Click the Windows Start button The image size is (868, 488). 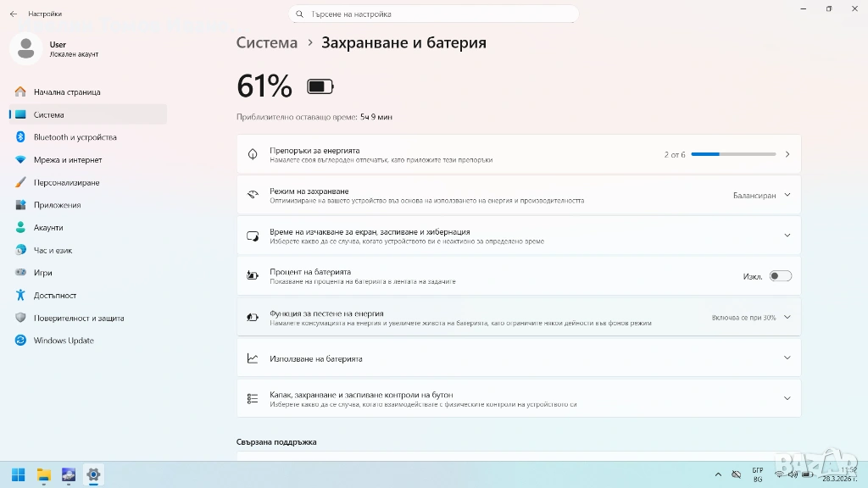(18, 474)
